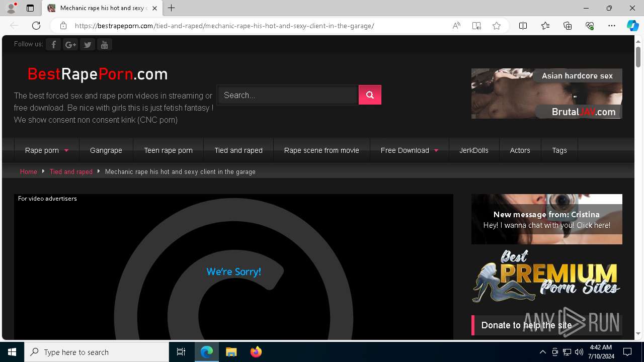Launch the Copilot sidebar icon
Screen dimensions: 644x362
pyautogui.click(x=632, y=26)
